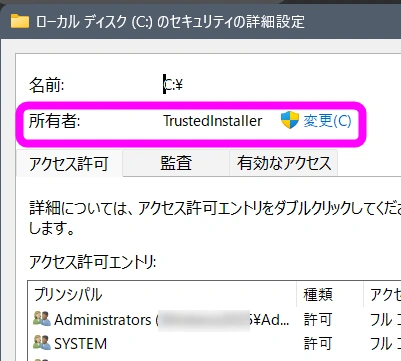Image resolution: width=401 pixels, height=361 pixels.
Task: Click the shield icon beside 変更(C)
Action: tap(290, 120)
